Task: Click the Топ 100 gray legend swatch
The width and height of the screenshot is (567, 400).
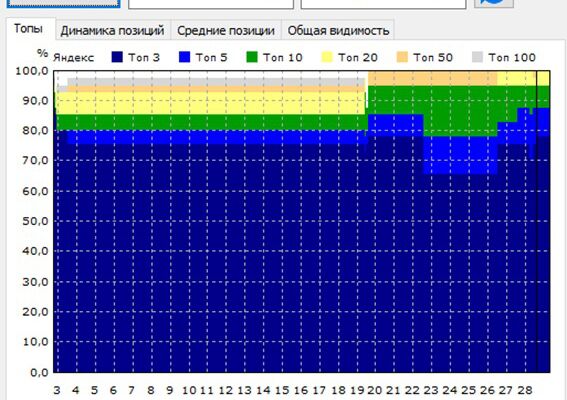Action: click(x=477, y=57)
